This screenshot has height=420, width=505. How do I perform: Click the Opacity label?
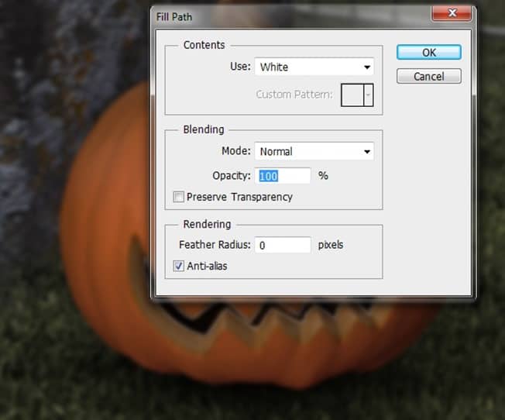231,176
